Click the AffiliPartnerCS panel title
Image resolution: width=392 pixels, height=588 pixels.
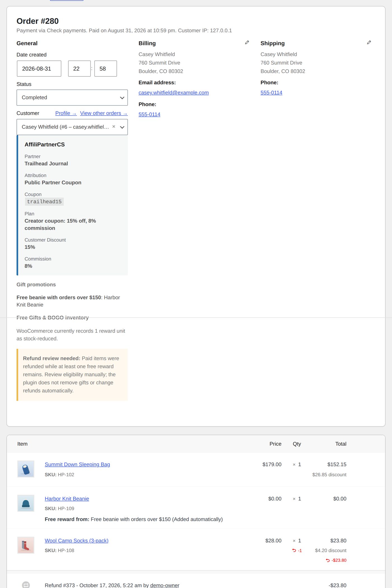click(x=45, y=144)
